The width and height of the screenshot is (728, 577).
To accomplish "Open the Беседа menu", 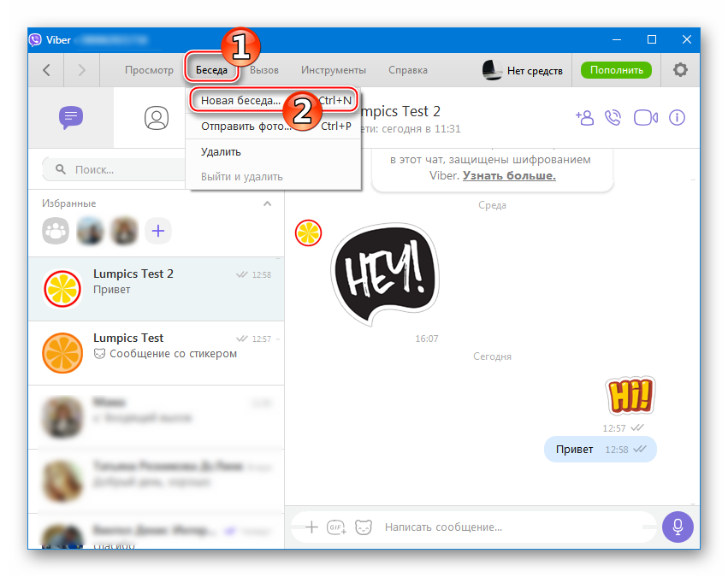I will pos(211,70).
